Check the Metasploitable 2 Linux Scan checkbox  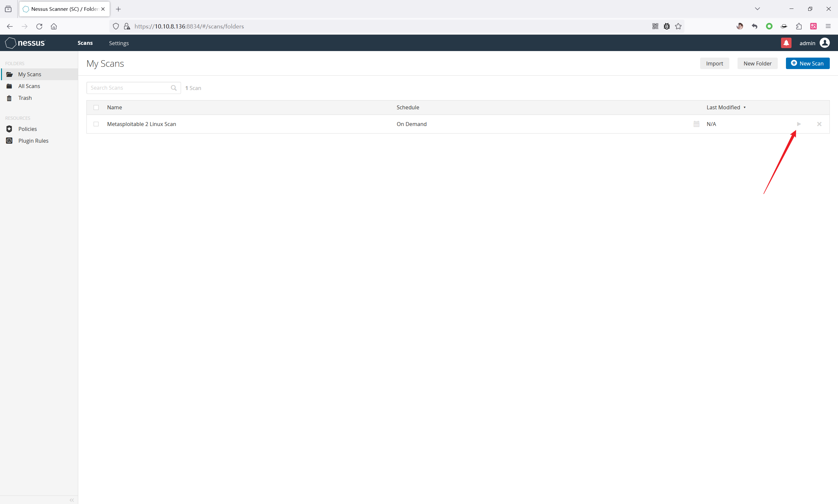[96, 124]
